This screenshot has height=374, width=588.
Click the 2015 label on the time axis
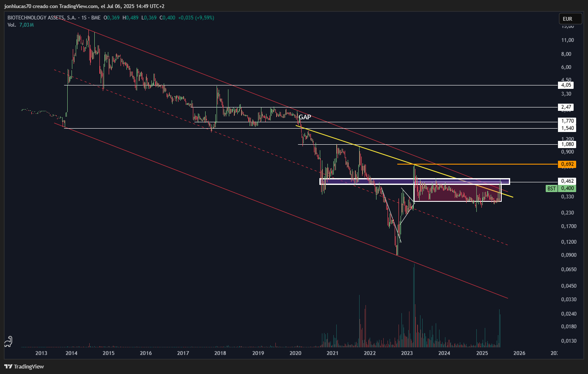coord(108,353)
